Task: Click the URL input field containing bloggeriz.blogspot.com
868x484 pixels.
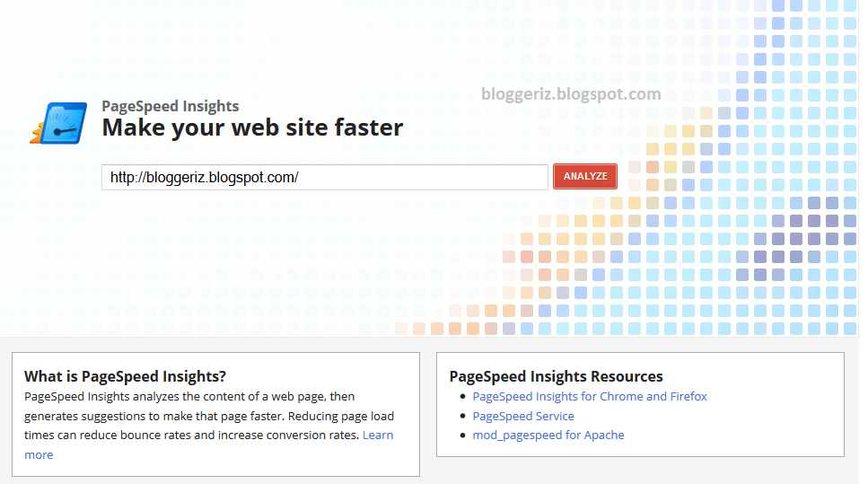Action: pos(323,178)
